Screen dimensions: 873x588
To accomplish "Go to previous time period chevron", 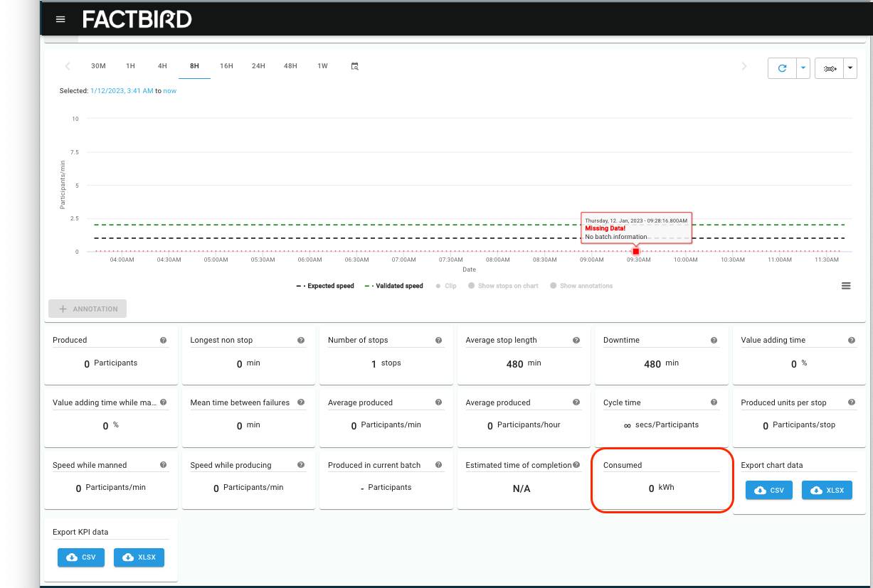I will pyautogui.click(x=68, y=66).
